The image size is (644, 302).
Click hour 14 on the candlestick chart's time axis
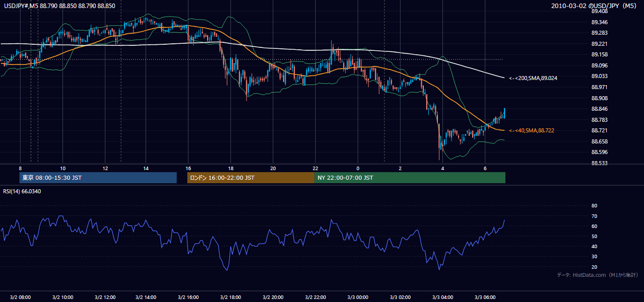tap(146, 168)
